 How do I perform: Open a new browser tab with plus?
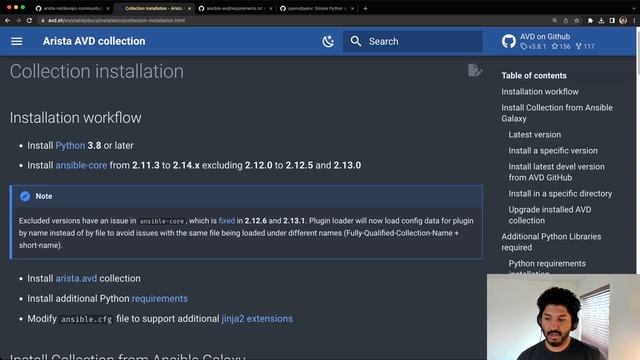[365, 8]
